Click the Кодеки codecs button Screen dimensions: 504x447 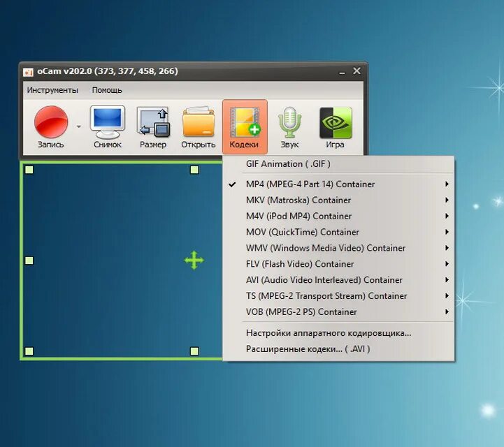[245, 127]
